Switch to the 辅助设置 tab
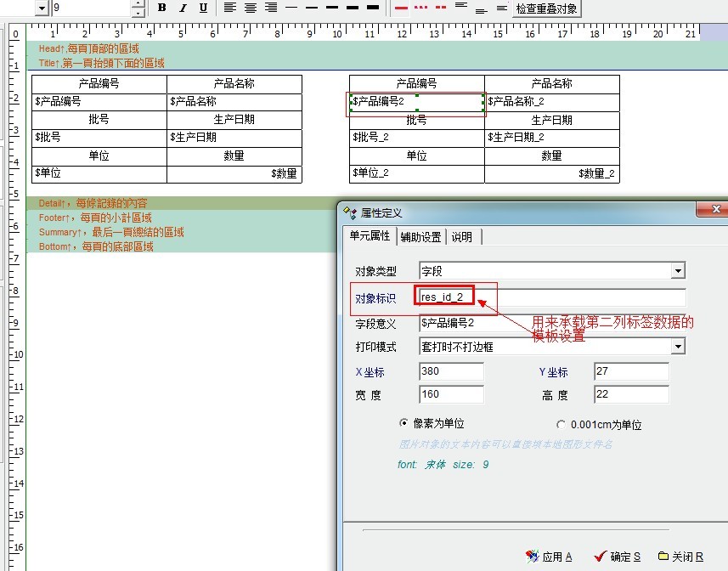This screenshot has height=571, width=728. [x=420, y=236]
